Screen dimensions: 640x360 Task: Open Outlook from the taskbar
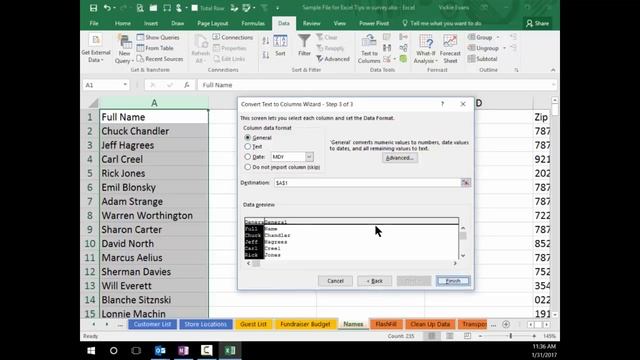point(160,350)
